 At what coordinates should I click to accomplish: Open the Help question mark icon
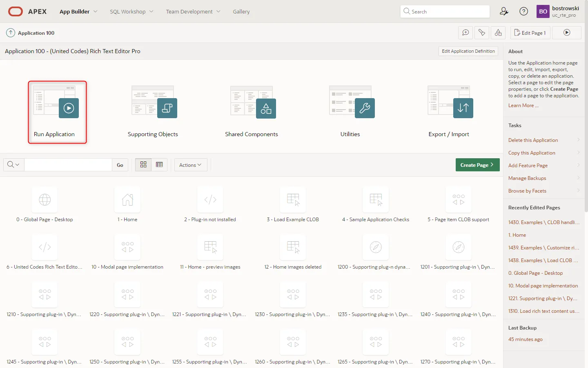pos(523,11)
